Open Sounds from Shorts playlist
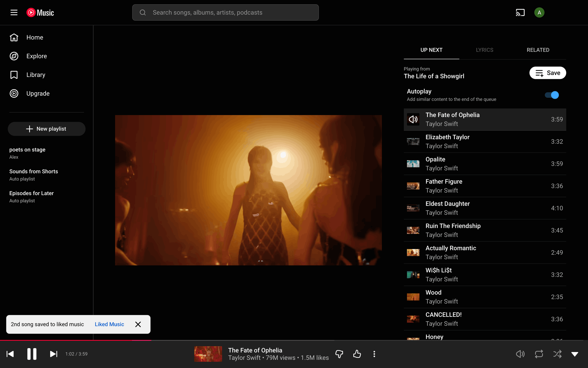Viewport: 588px width, 368px height. [47, 175]
